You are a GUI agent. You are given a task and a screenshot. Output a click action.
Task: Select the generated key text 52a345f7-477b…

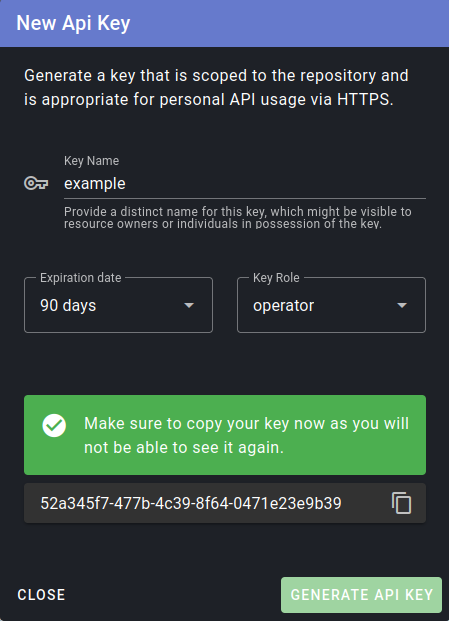point(191,503)
